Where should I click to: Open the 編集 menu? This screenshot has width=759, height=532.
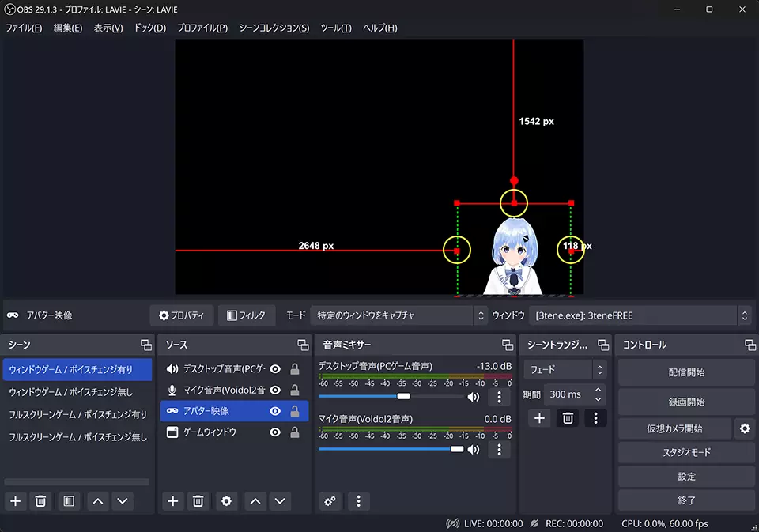click(x=68, y=28)
